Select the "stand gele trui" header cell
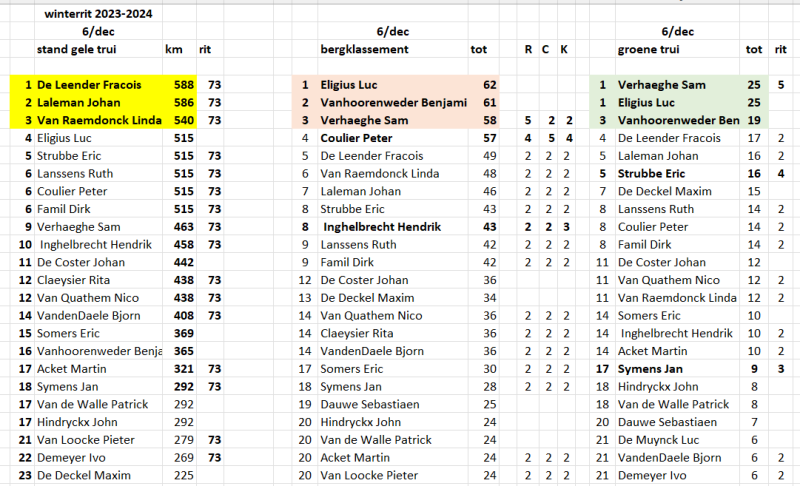This screenshot has width=800, height=486. 77,49
